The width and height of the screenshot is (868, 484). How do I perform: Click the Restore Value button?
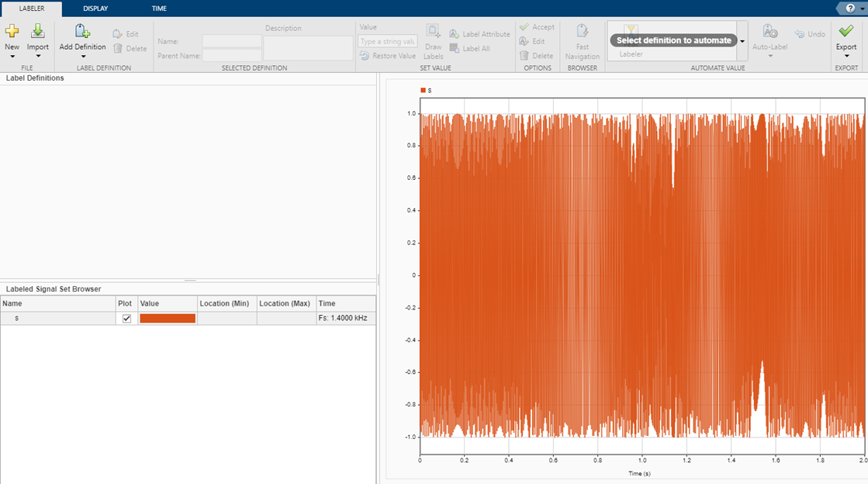[x=388, y=56]
